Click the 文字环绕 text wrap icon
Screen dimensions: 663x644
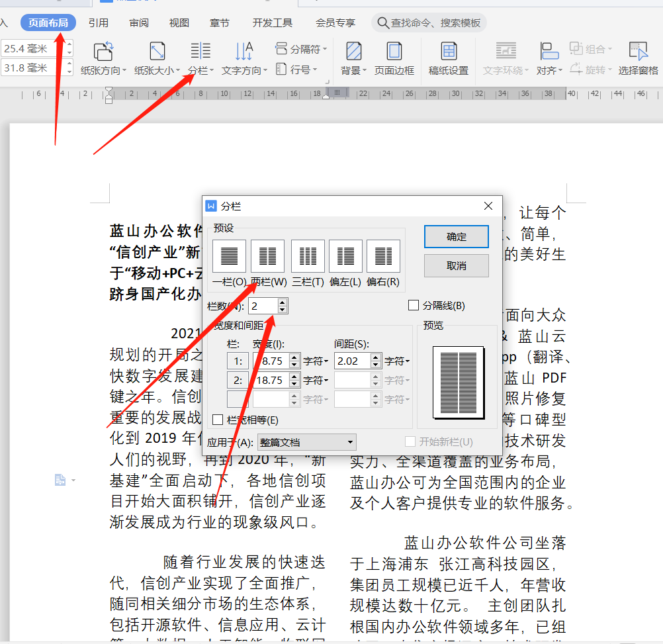[x=506, y=51]
